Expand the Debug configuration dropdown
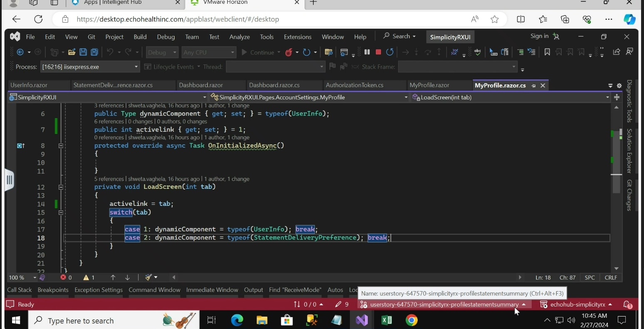 pos(162,52)
